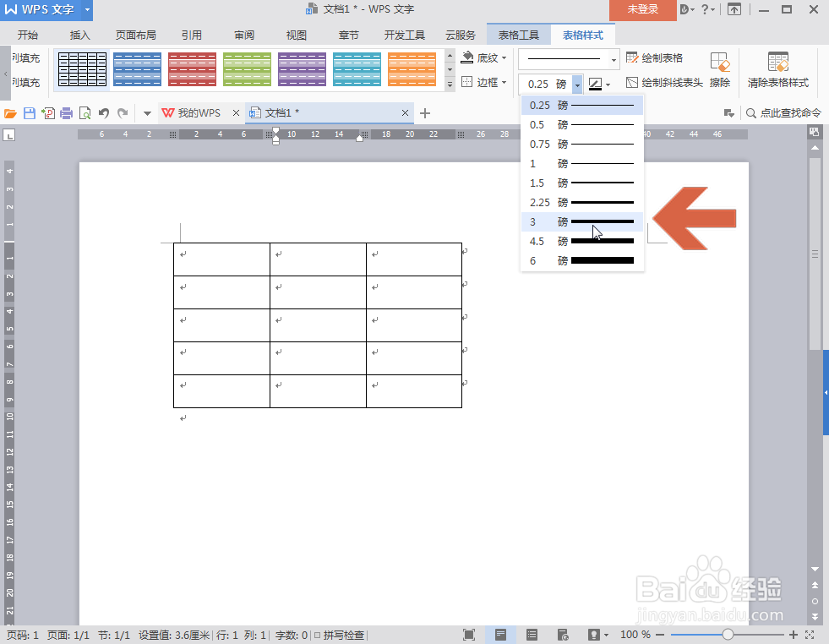Viewport: 829px width, 644px height.
Task: Open the 开发工具 ribbon tab
Action: [405, 35]
